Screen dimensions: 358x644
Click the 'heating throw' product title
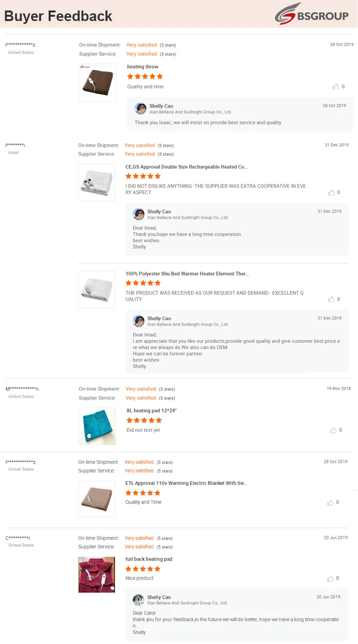click(x=143, y=67)
